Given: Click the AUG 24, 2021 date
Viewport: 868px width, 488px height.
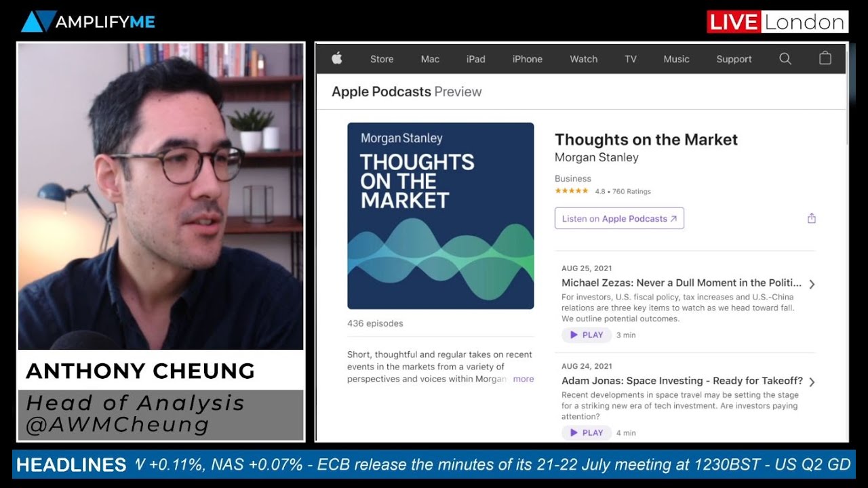Looking at the screenshot, I should click(587, 366).
